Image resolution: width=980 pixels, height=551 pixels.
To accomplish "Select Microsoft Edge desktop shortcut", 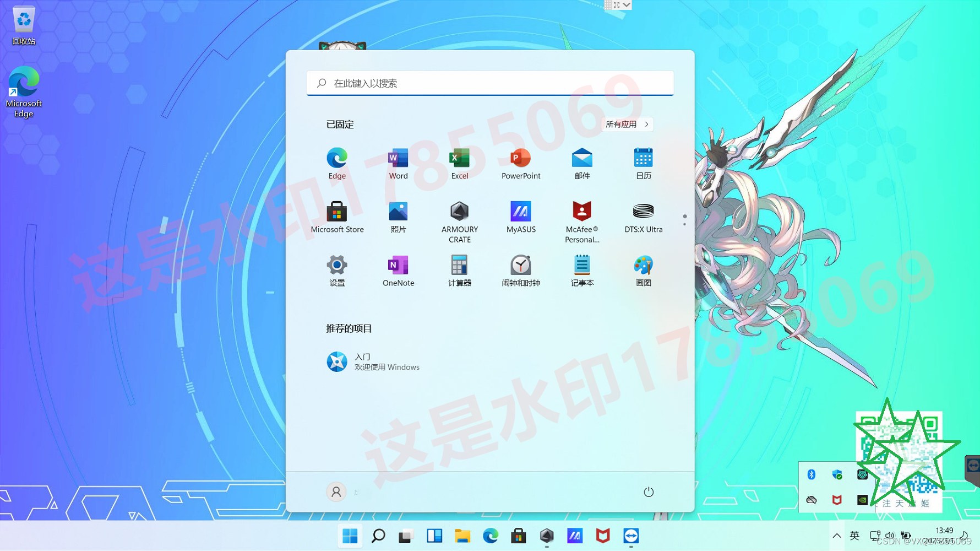I will click(x=24, y=91).
